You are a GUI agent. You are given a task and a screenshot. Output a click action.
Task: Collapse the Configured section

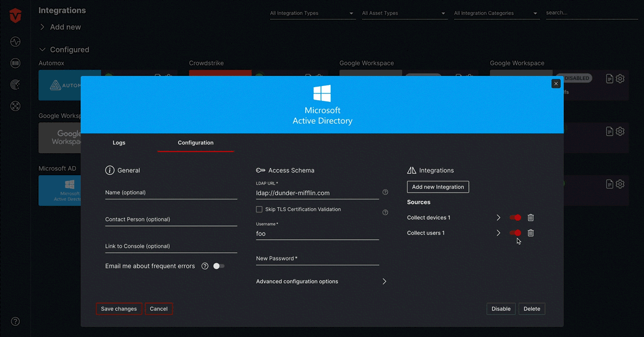click(64, 50)
